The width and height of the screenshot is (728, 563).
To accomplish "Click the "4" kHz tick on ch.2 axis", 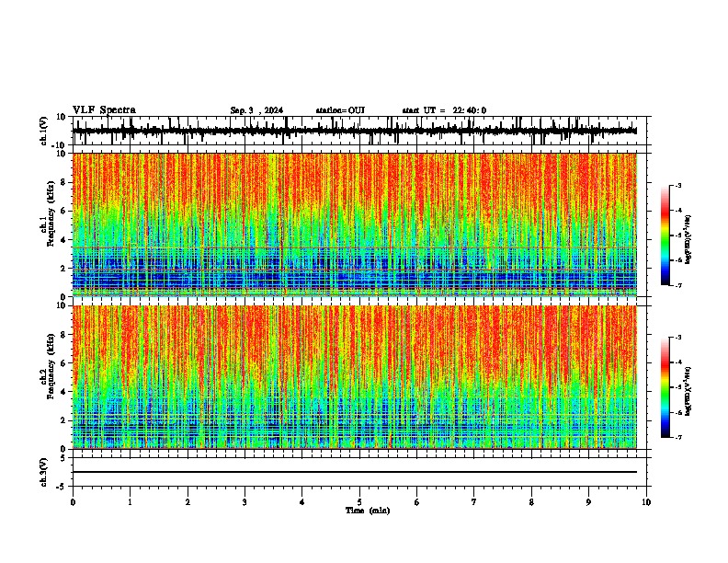I will tap(63, 392).
